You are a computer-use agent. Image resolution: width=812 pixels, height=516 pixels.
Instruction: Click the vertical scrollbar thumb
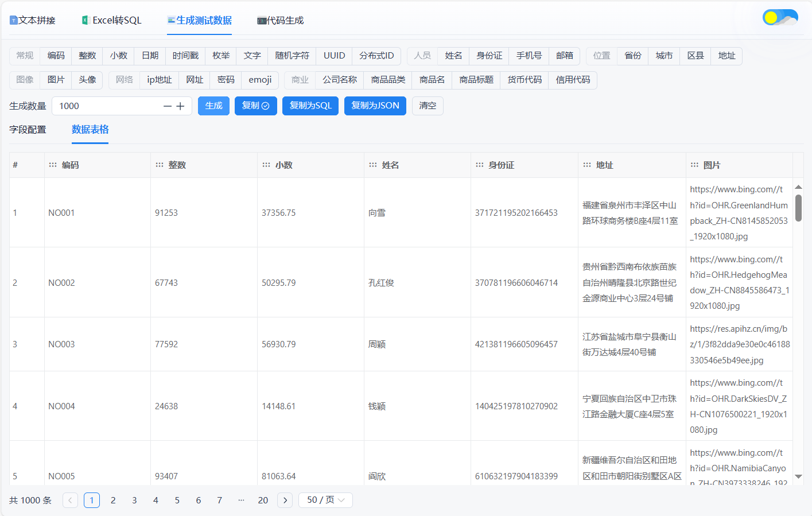coord(798,208)
